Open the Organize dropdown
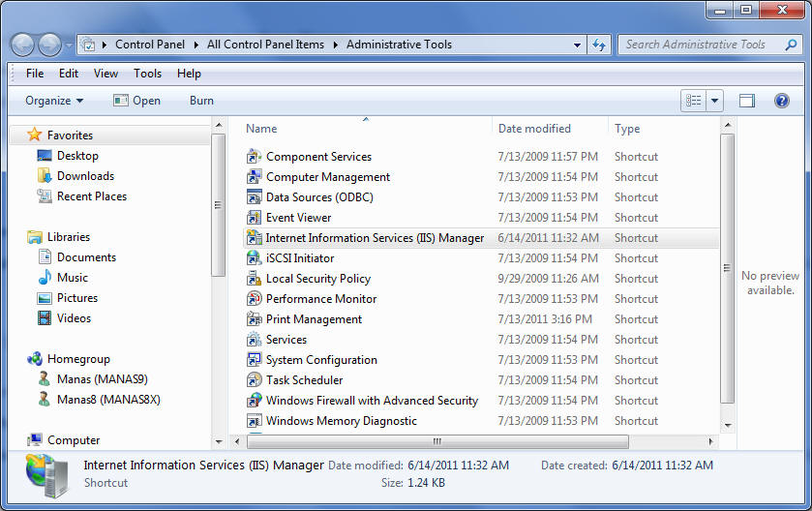 54,101
